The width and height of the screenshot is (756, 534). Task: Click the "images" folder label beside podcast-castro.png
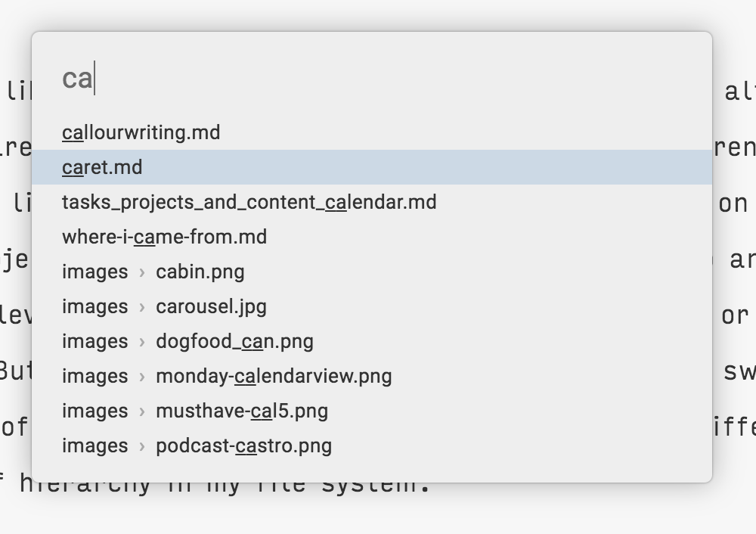[94, 446]
